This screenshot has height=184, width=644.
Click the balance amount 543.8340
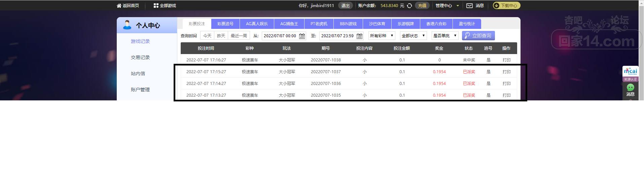click(x=389, y=5)
